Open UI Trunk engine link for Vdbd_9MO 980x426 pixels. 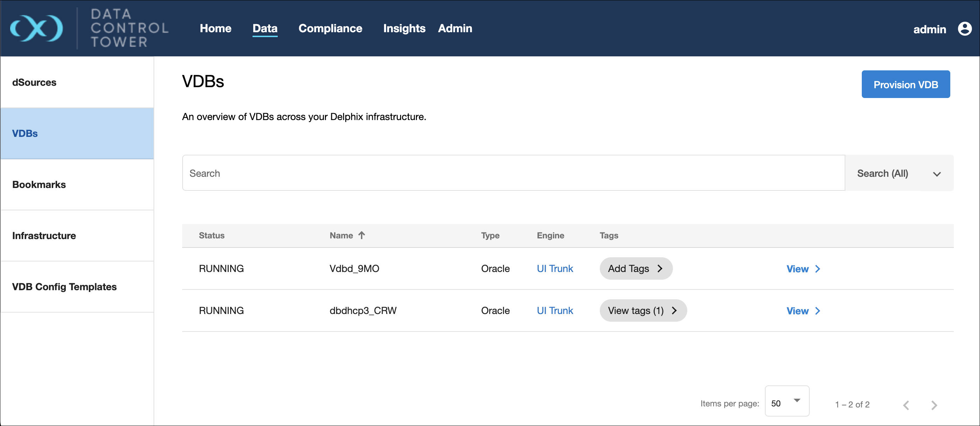pos(554,268)
